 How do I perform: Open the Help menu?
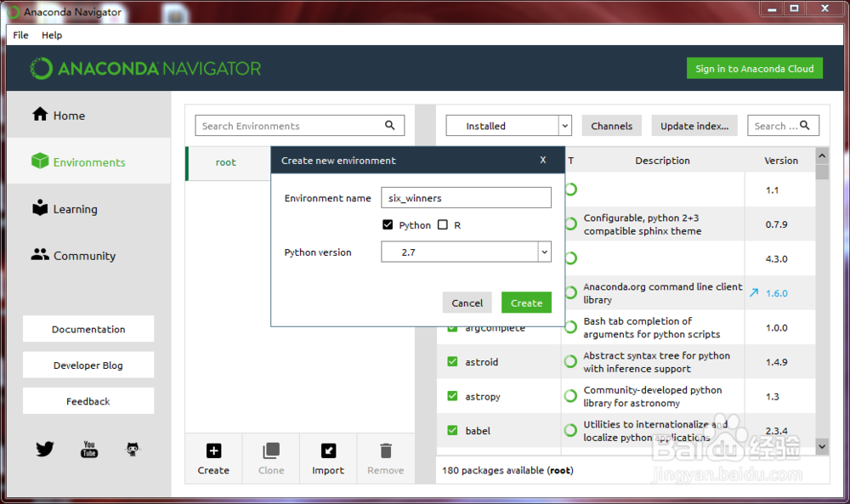tap(52, 35)
